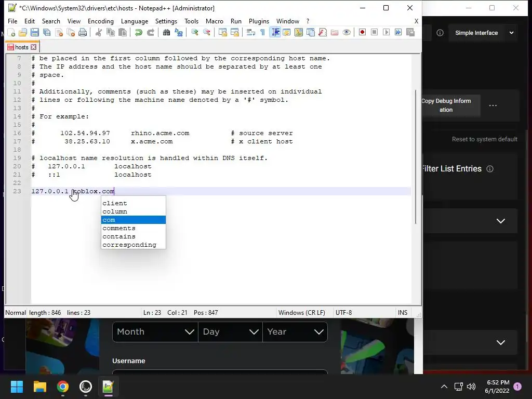Open the three-dots more options button
The height and width of the screenshot is (399, 532).
[x=493, y=105]
